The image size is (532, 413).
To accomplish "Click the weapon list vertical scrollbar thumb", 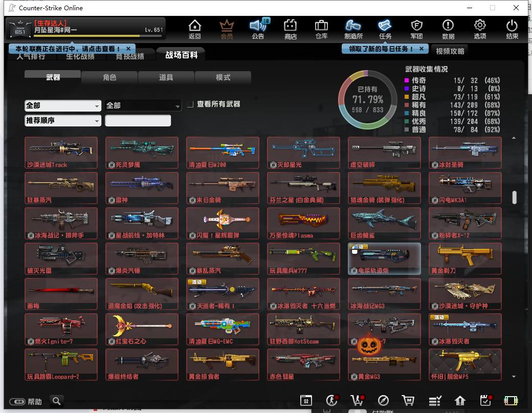I will (x=515, y=198).
